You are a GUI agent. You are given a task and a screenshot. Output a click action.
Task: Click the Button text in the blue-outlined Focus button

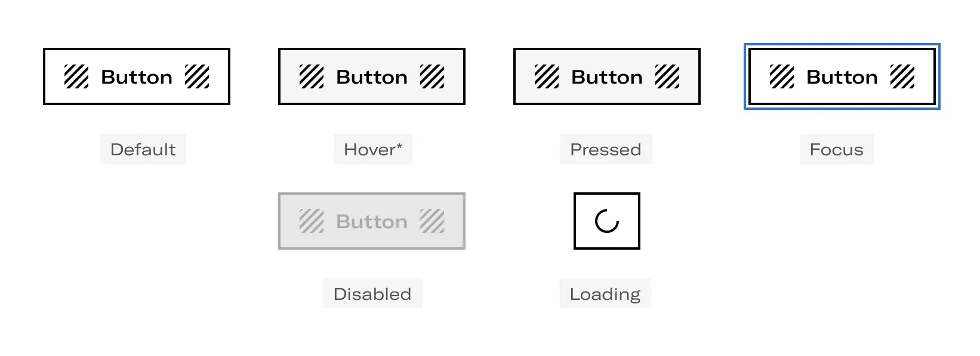tap(842, 77)
